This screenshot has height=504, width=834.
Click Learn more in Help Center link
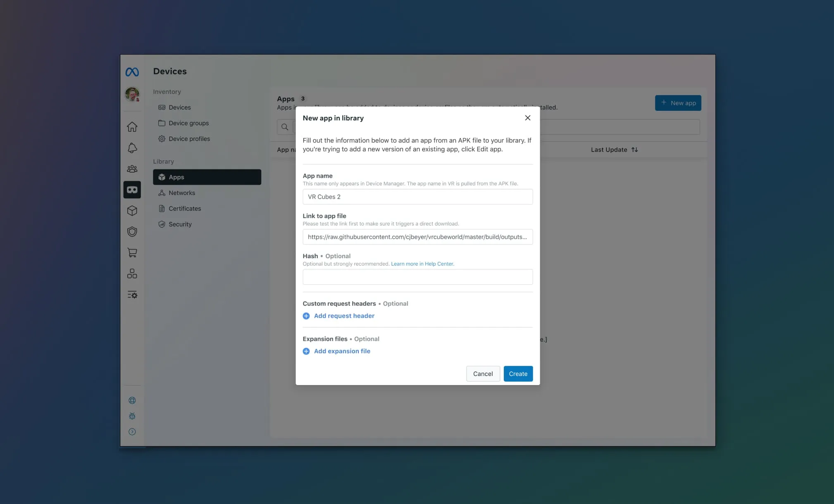(422, 264)
